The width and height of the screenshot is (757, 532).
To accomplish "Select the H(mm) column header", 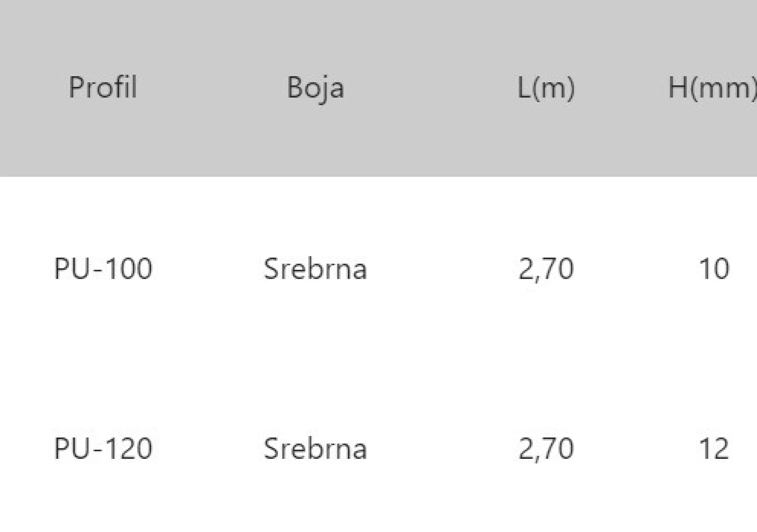I will [712, 88].
